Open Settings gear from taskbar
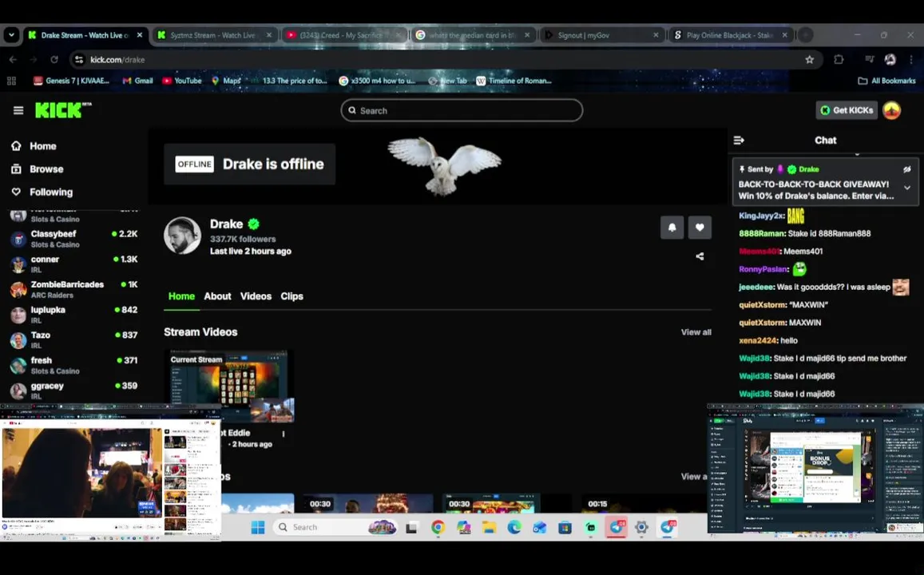Image resolution: width=924 pixels, height=575 pixels. click(641, 527)
